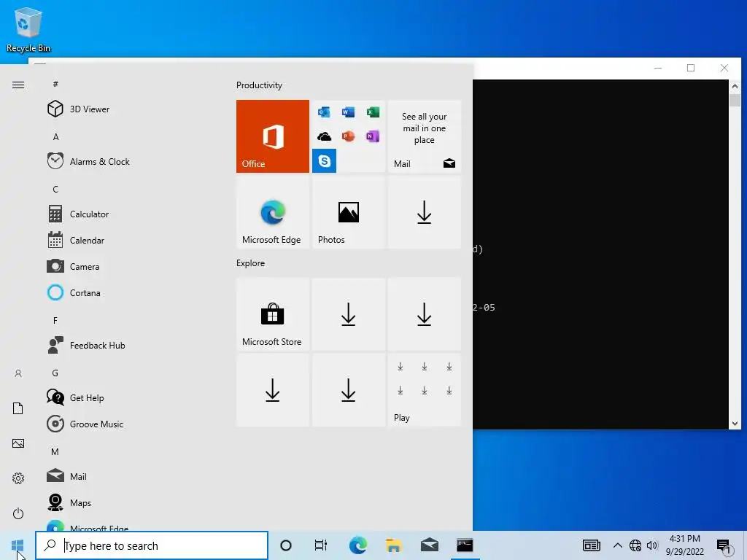The width and height of the screenshot is (747, 560).
Task: Click the Explore group heading
Action: tap(251, 262)
